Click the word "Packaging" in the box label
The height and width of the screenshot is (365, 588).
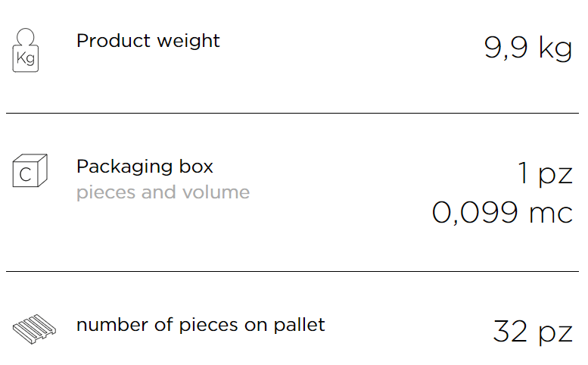(x=124, y=167)
